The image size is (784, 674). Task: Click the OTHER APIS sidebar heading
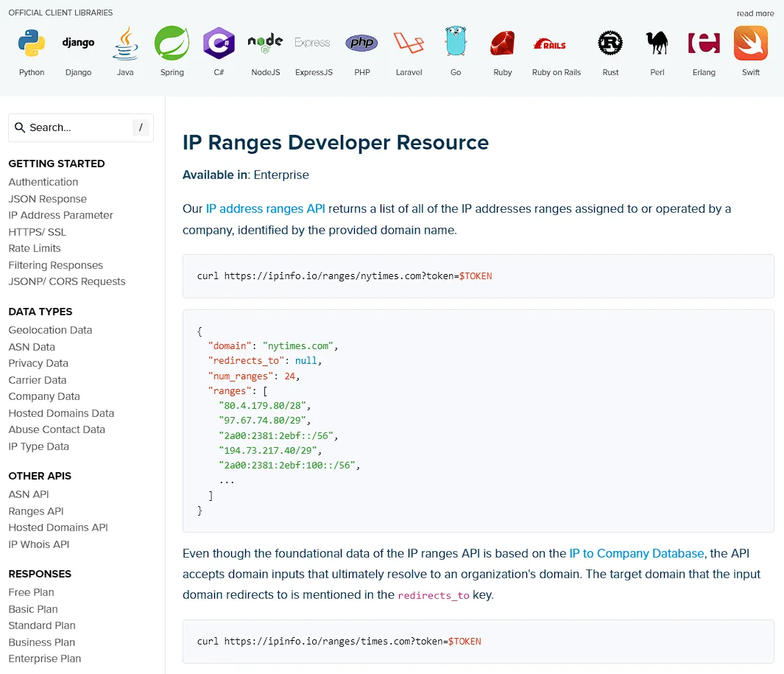(x=40, y=476)
